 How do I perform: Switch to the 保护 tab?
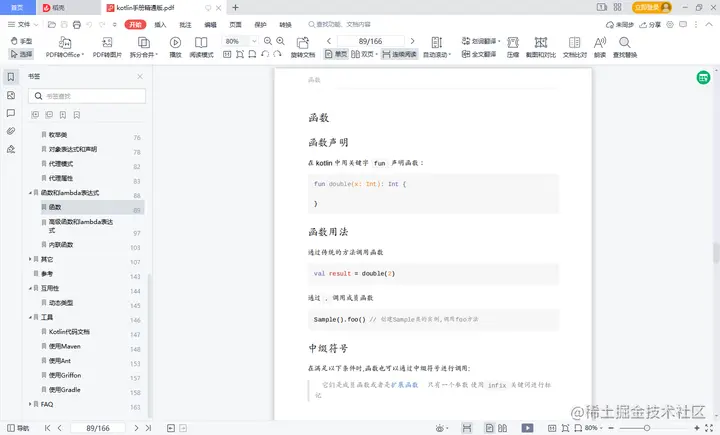click(260, 25)
